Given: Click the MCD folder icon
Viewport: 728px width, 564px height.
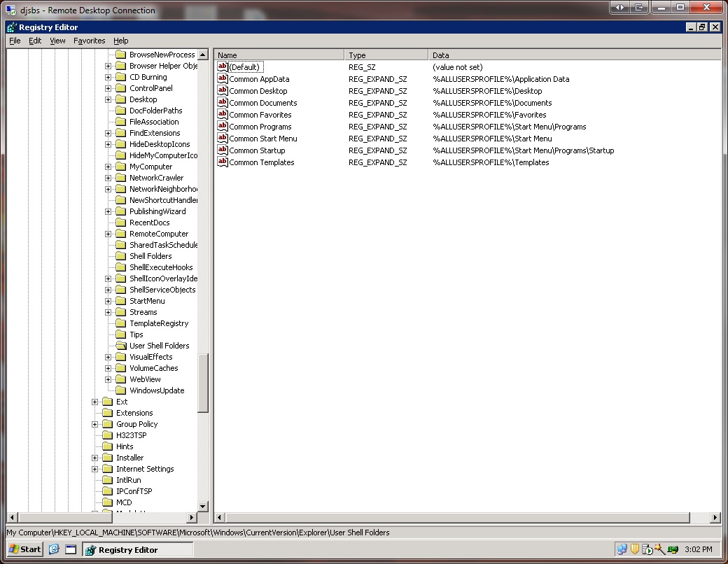Looking at the screenshot, I should click(107, 502).
